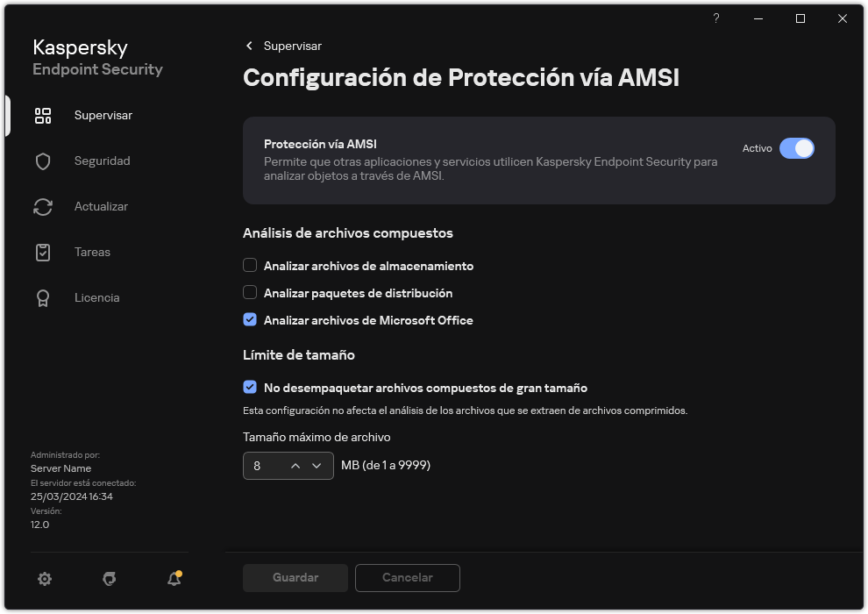Open the Licencia section
This screenshot has width=868, height=614.
[96, 297]
